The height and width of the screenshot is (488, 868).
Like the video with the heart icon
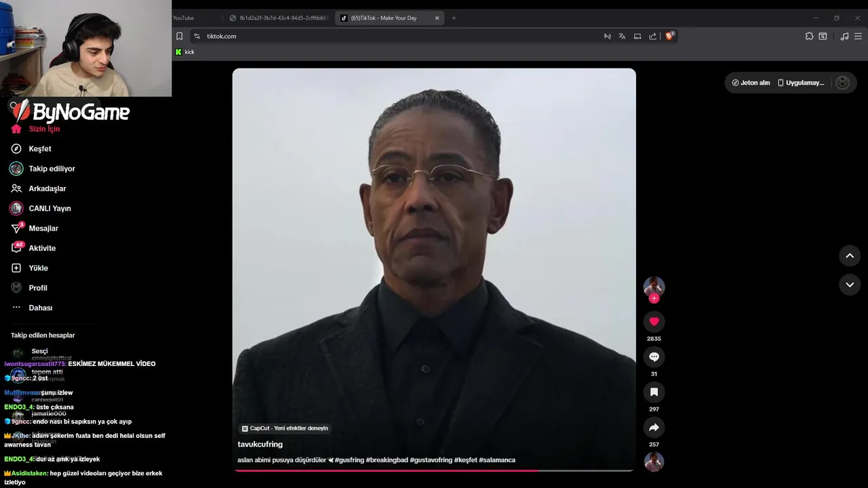654,321
